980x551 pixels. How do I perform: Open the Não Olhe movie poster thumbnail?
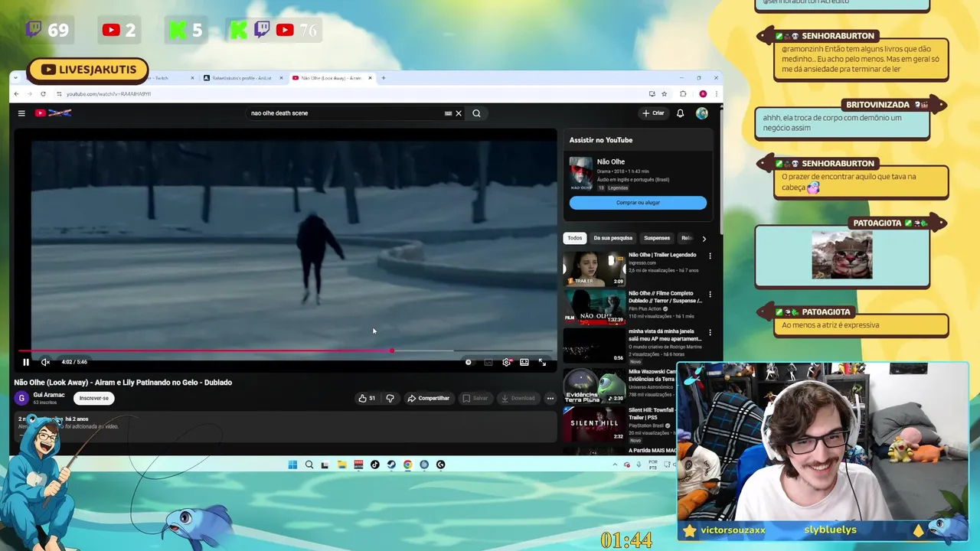[580, 174]
